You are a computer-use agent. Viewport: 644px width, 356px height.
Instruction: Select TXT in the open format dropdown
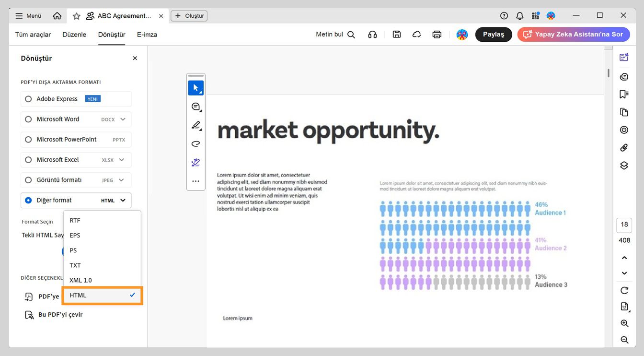[x=75, y=265]
